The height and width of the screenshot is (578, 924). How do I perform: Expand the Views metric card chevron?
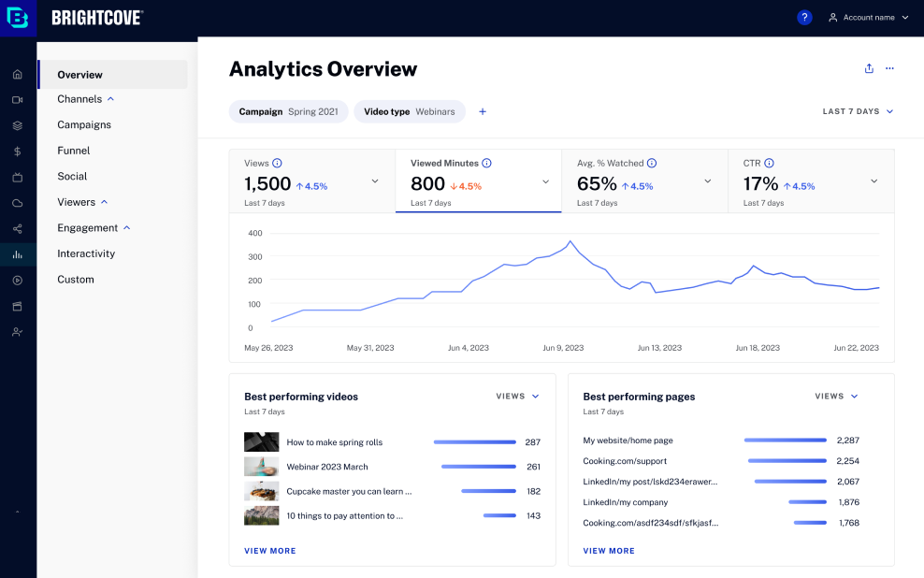pyautogui.click(x=375, y=181)
